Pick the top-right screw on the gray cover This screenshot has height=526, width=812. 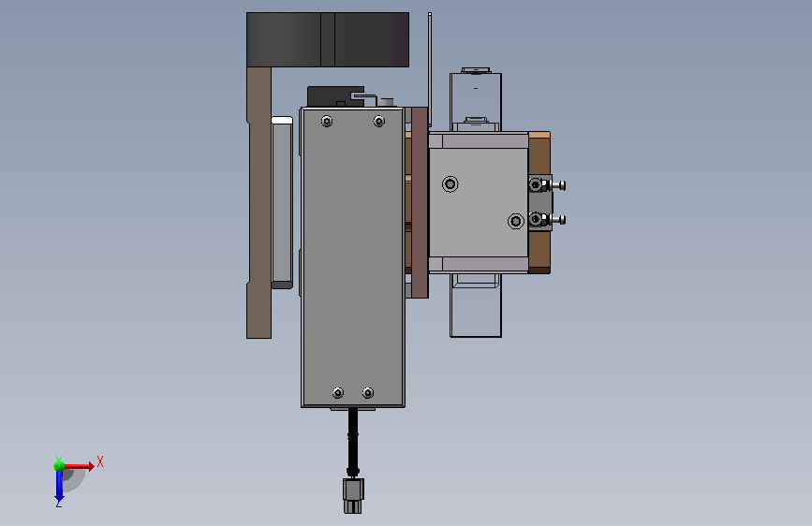click(379, 121)
